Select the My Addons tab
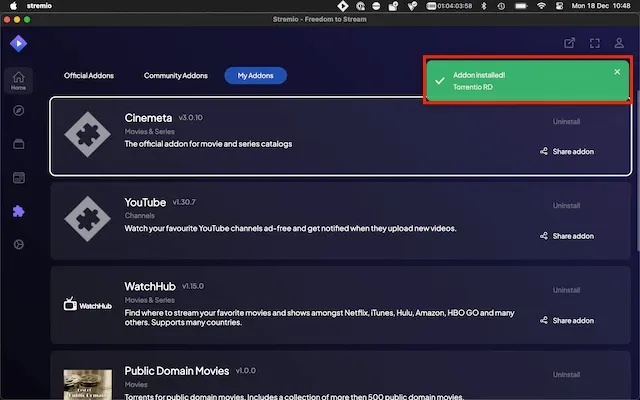The height and width of the screenshot is (400, 640). point(256,76)
